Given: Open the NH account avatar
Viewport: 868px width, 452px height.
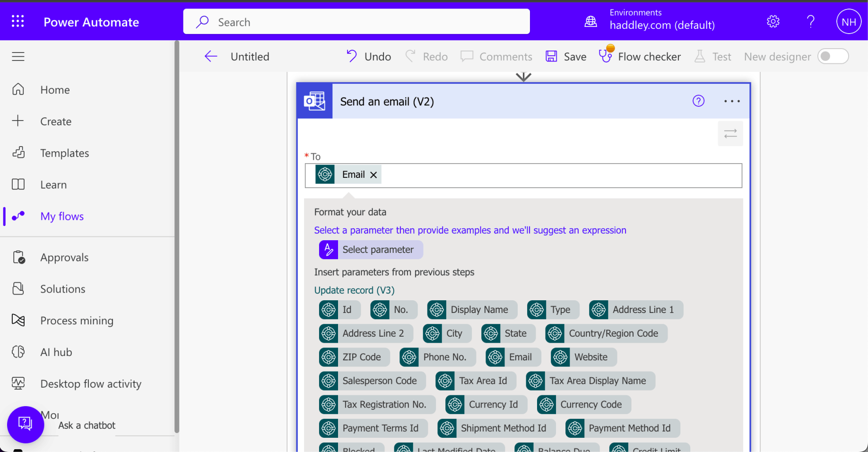Looking at the screenshot, I should [849, 22].
